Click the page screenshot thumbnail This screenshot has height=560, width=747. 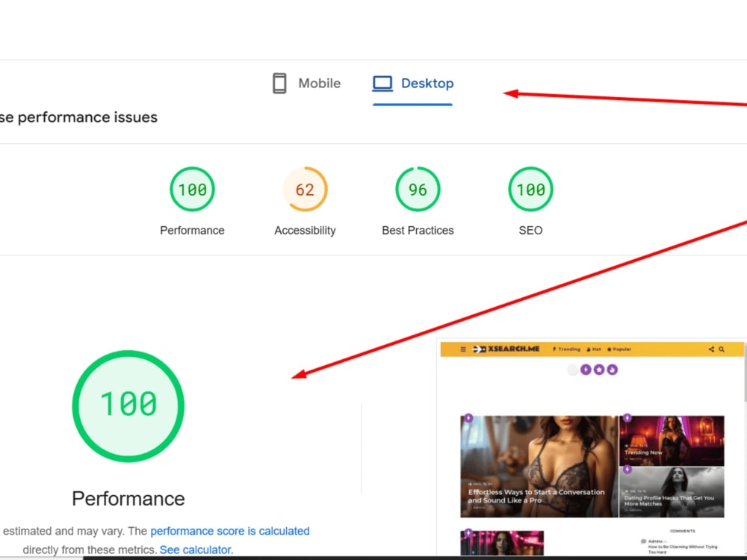tap(591, 447)
